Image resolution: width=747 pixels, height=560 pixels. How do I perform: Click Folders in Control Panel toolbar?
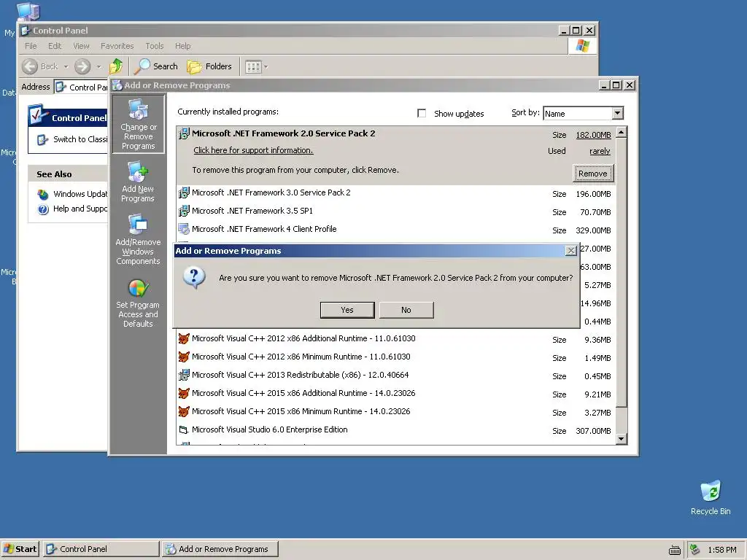pos(209,66)
